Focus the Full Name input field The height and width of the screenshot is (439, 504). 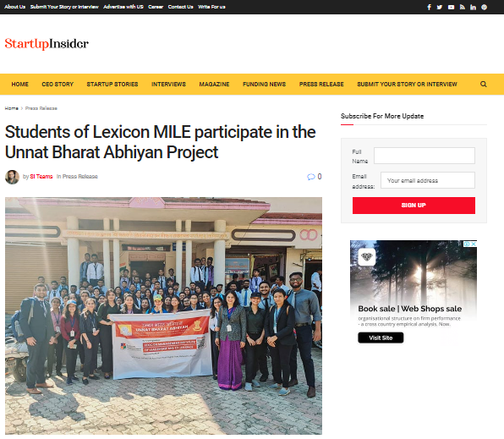[x=425, y=156]
